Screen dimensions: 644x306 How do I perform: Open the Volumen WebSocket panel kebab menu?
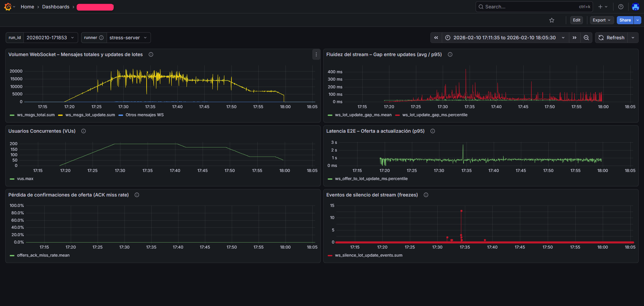pos(316,54)
